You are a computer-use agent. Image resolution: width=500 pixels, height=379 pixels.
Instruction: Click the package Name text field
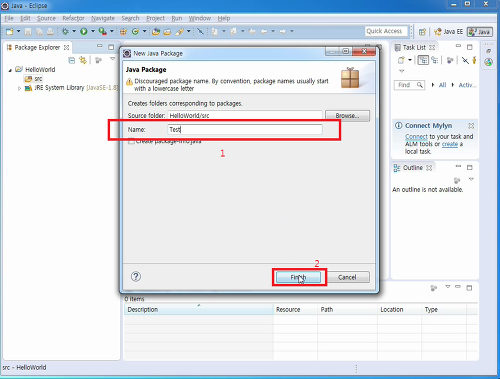click(245, 130)
